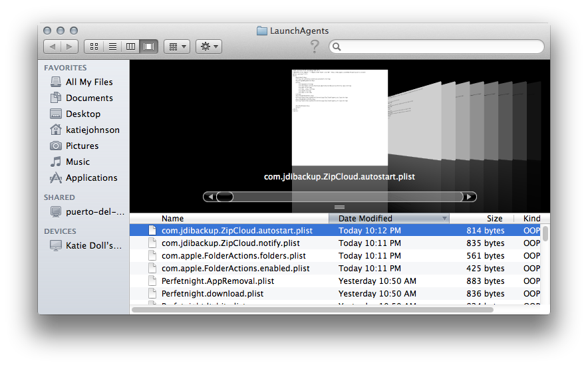Switch to list view
588x367 pixels.
[x=112, y=47]
